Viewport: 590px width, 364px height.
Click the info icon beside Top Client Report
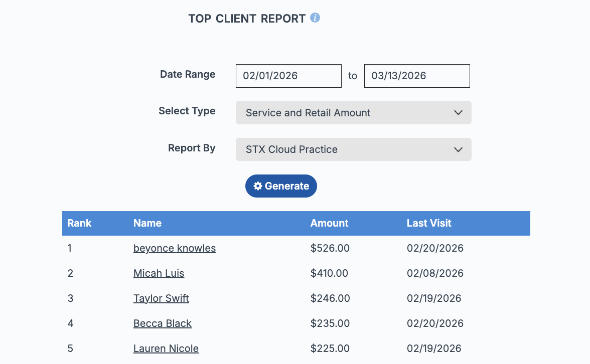315,18
